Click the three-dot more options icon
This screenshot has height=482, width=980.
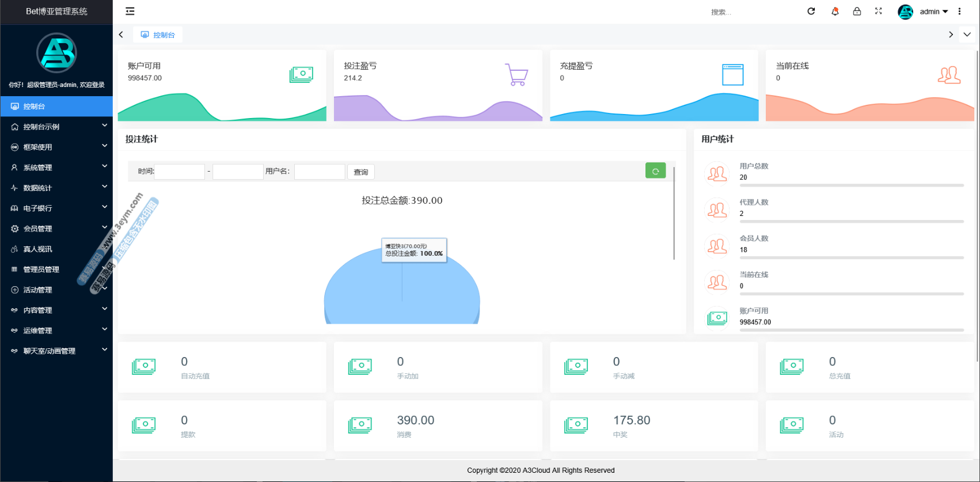click(x=959, y=12)
